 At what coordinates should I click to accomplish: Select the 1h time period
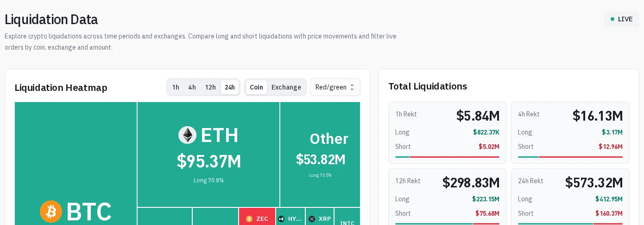tap(176, 87)
